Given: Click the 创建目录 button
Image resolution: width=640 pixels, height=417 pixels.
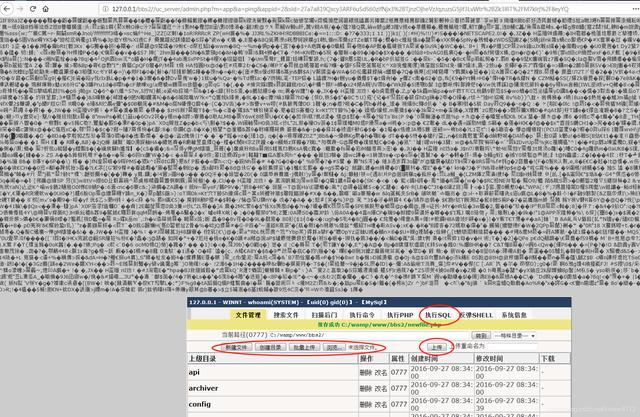Looking at the screenshot, I should 270,347.
